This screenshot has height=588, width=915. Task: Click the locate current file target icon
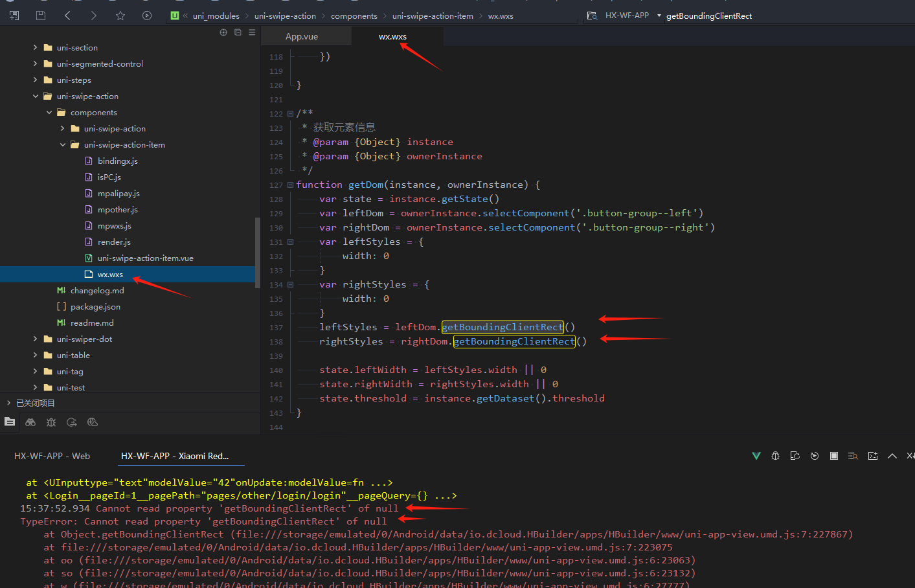(x=223, y=32)
